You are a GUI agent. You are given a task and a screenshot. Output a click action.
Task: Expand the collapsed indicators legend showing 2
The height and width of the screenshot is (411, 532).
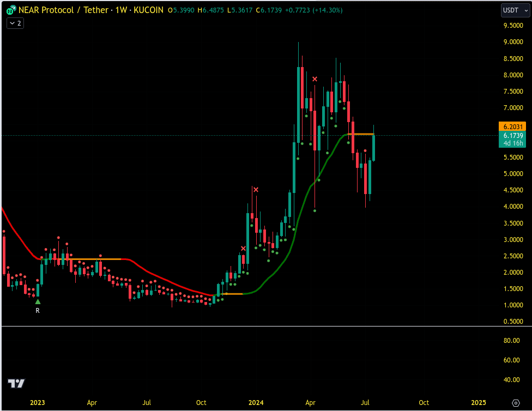pyautogui.click(x=15, y=23)
